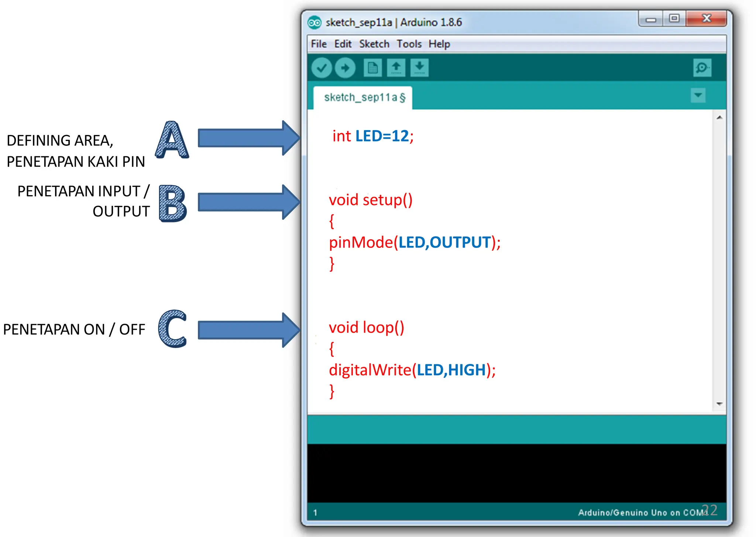Click scrollbar down arrow in editor
Image resolution: width=756 pixels, height=537 pixels.
click(719, 404)
